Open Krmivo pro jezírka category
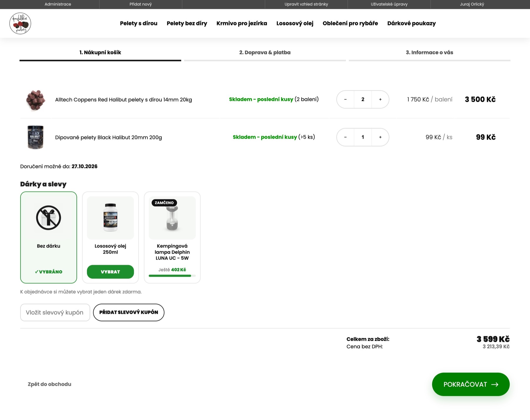Image resolution: width=530 pixels, height=420 pixels. click(242, 23)
